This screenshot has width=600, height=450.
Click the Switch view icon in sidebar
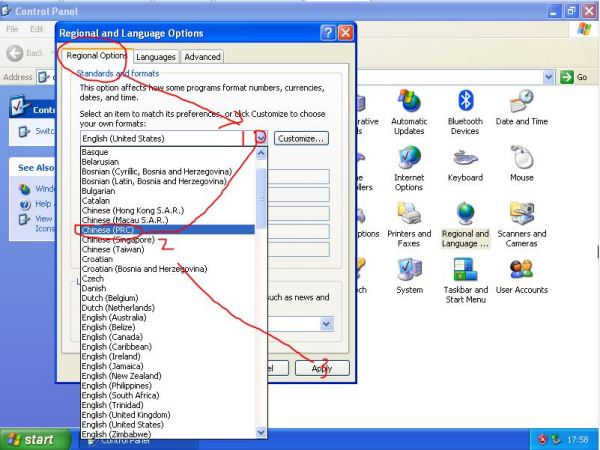24,132
